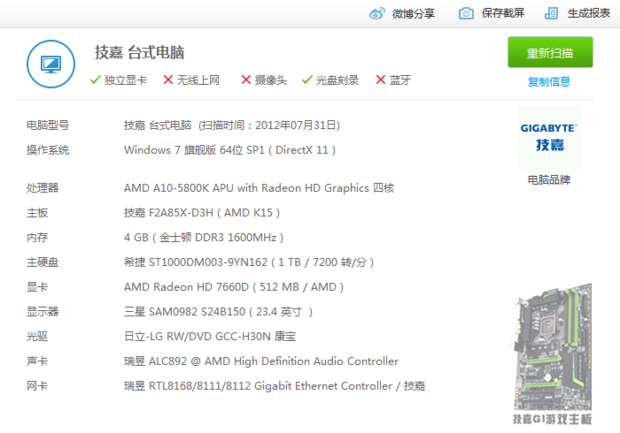
Task: Click the AMD A10-5800K APU processor value
Action: [x=259, y=188]
